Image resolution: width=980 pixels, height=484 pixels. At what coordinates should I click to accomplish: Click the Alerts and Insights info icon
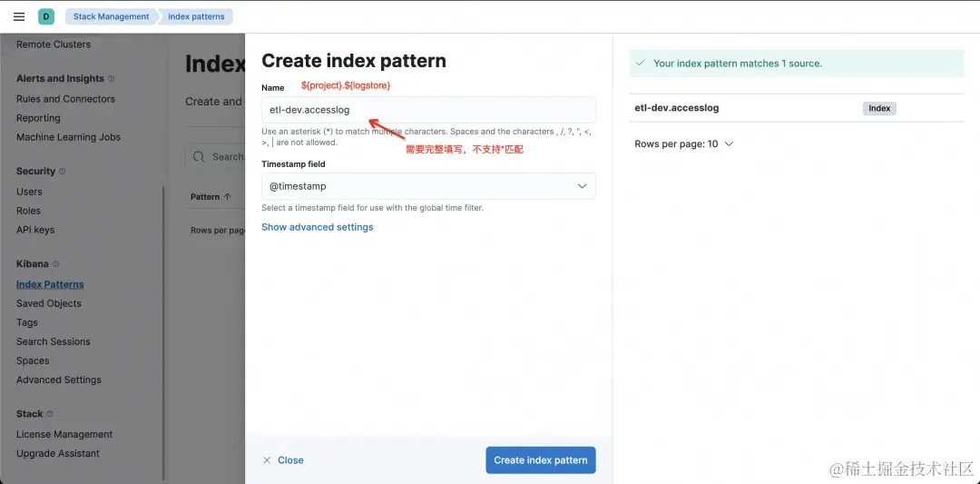point(112,79)
